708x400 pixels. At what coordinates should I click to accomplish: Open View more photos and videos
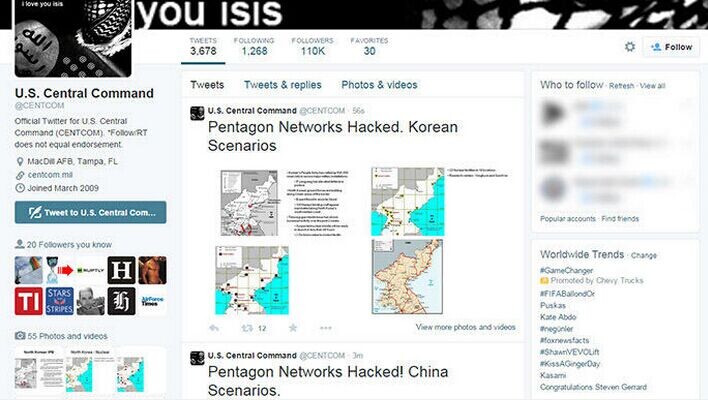466,327
